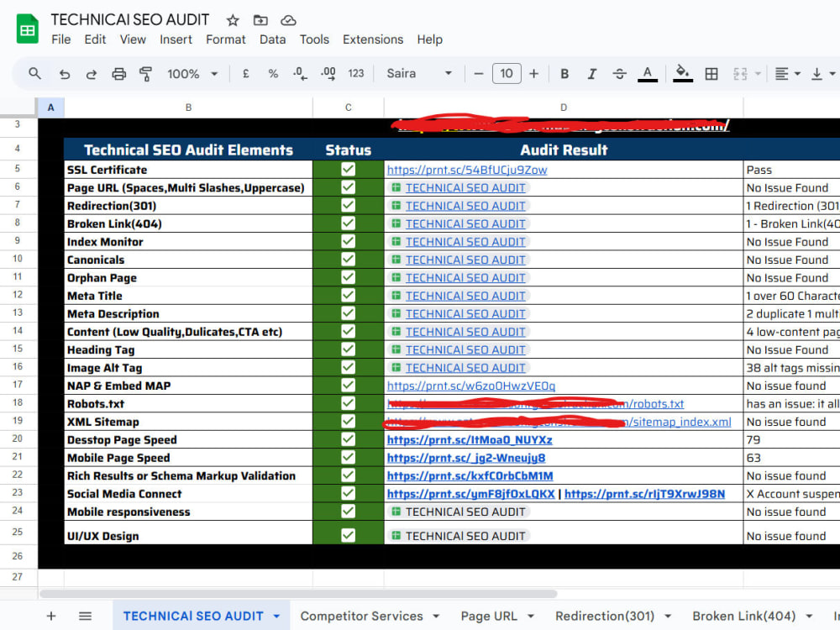The image size is (840, 630).
Task: Check the cloud save status icon
Action: [288, 20]
